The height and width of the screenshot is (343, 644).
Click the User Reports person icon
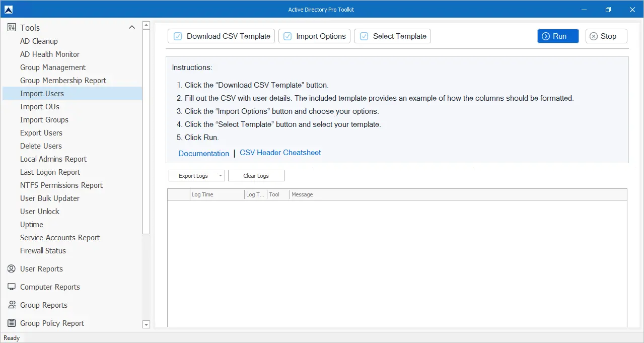12,269
